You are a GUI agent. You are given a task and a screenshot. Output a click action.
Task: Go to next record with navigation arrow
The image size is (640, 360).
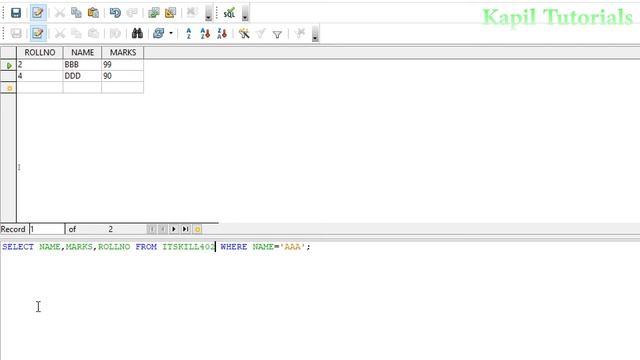pyautogui.click(x=174, y=229)
